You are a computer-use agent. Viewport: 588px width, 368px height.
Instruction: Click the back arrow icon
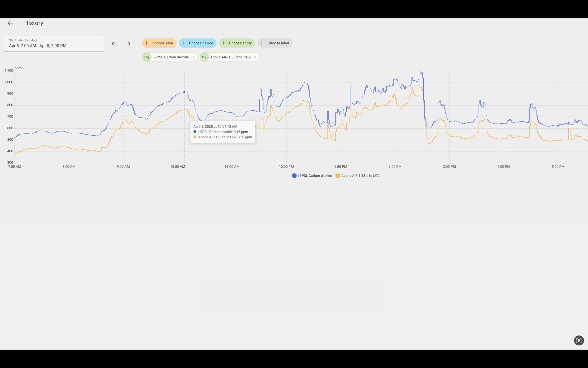10,23
